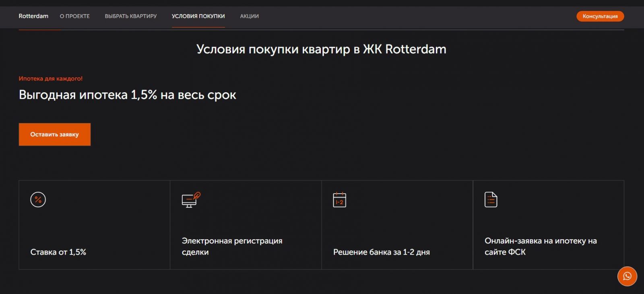The image size is (644, 294).
Task: Click heading Условия покупки квартир в ЖК Rotterdam
Action: (322, 49)
